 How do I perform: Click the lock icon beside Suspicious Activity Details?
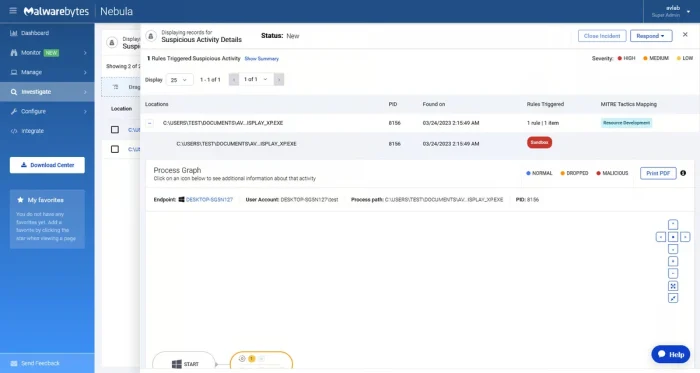point(151,36)
